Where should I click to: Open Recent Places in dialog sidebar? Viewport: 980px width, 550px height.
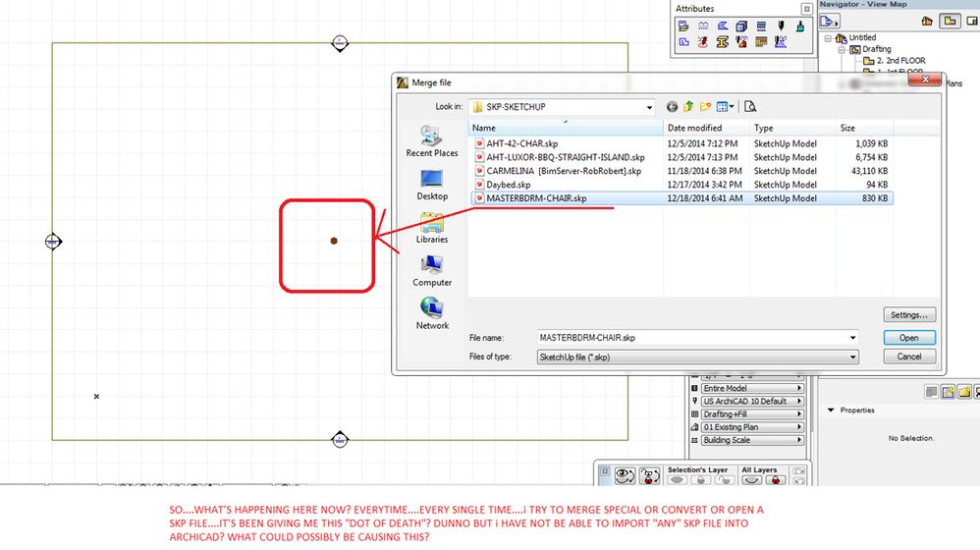pos(432,141)
